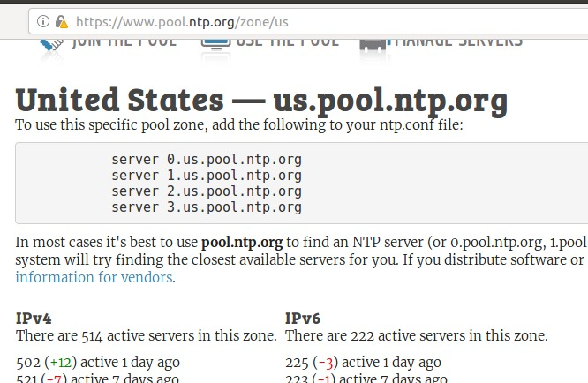Image resolution: width=588 pixels, height=383 pixels.
Task: Click the site information icon in address bar
Action: pos(43,21)
